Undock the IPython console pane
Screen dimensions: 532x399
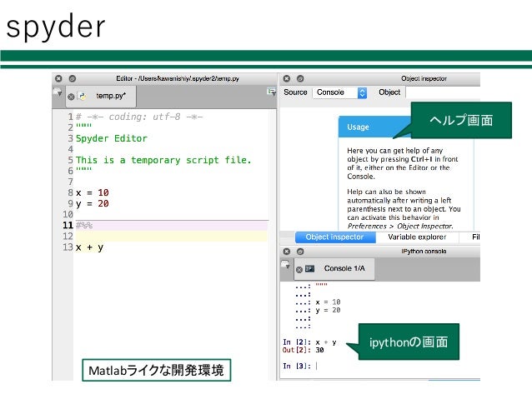300,252
